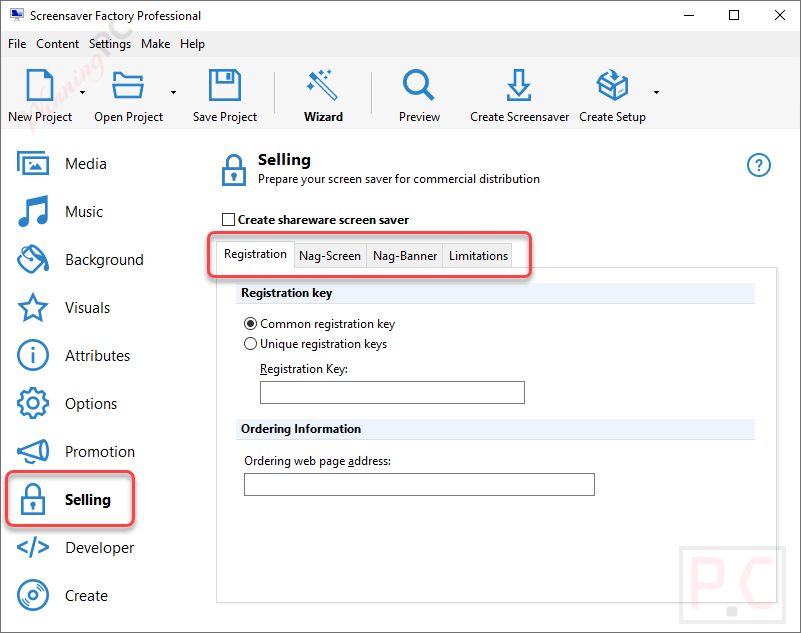Expand the Open Project dropdown arrow

coord(174,92)
